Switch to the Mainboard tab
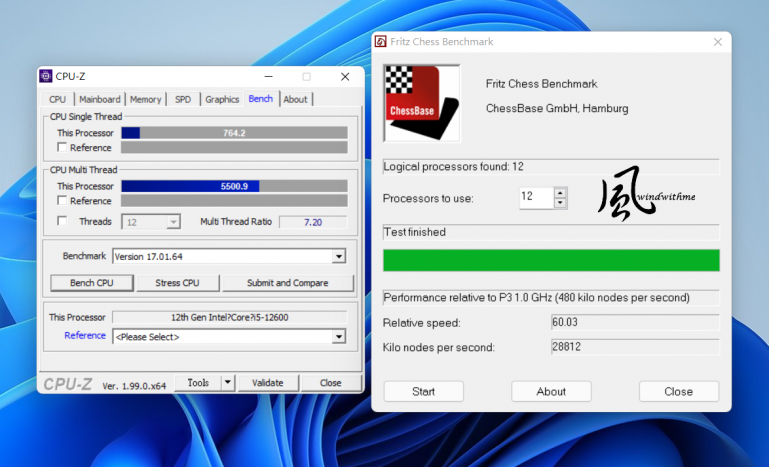Viewport: 769px width, 467px height. point(100,99)
